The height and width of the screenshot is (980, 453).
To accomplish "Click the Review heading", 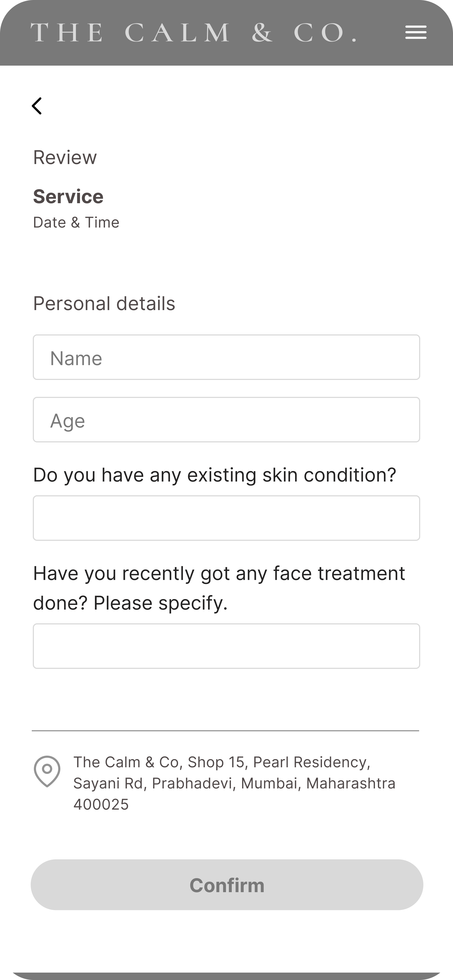I will pos(65,157).
